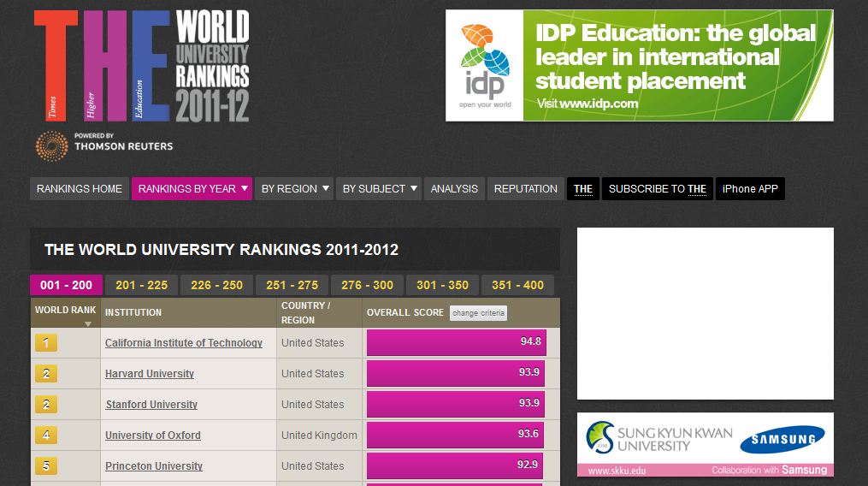The image size is (868, 486).
Task: Open Harvard University link
Action: (150, 374)
